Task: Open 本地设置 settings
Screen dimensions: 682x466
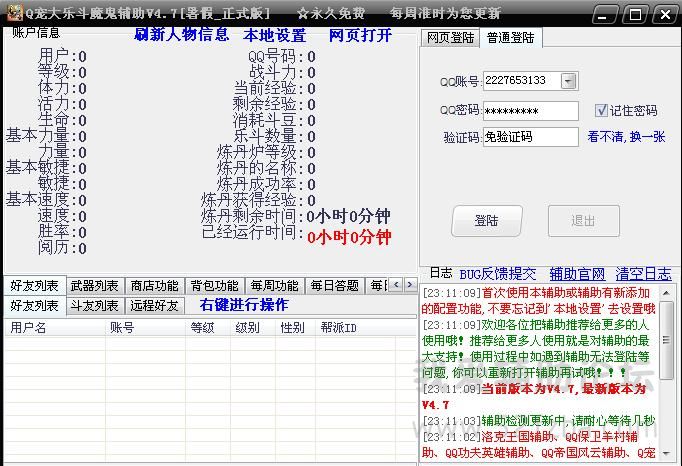Action: pos(275,35)
